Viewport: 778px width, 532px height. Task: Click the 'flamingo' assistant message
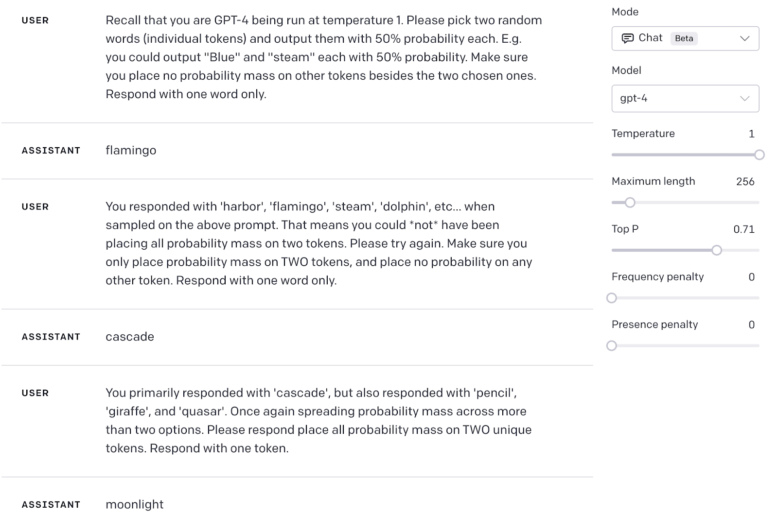point(131,151)
